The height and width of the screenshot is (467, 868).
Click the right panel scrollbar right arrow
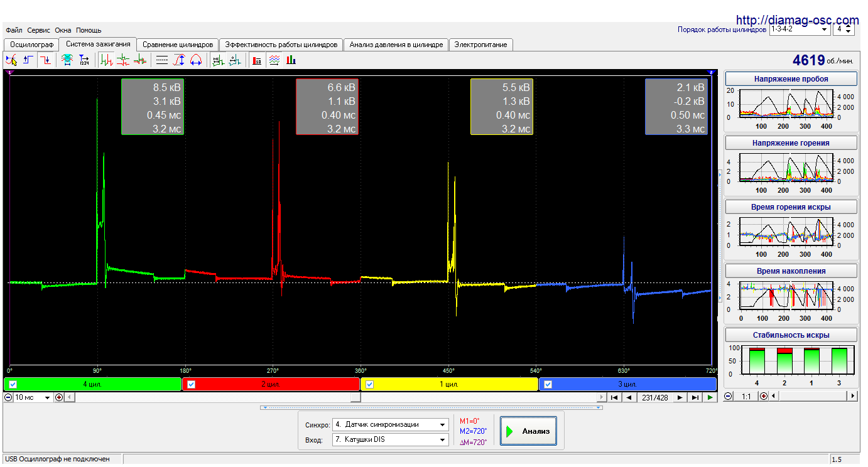coord(852,396)
